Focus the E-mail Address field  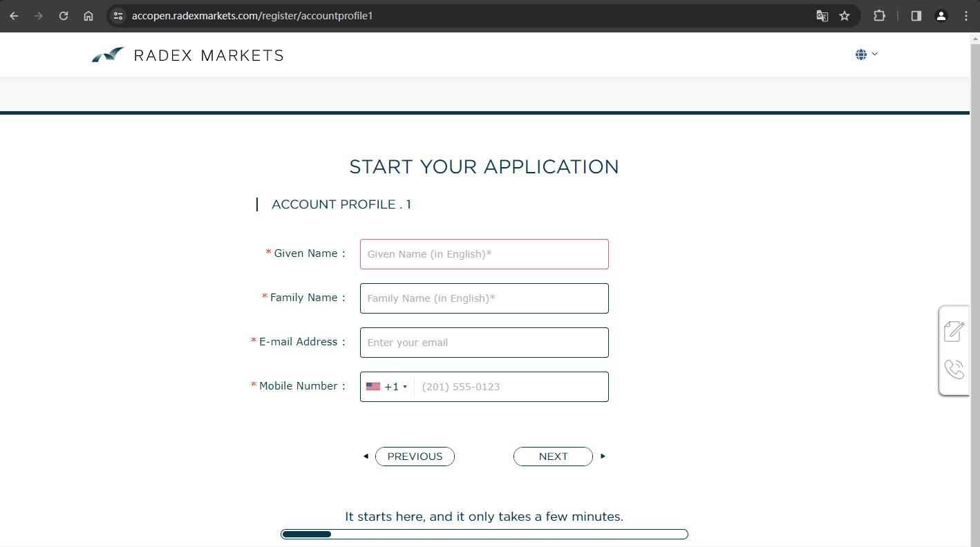(x=484, y=343)
